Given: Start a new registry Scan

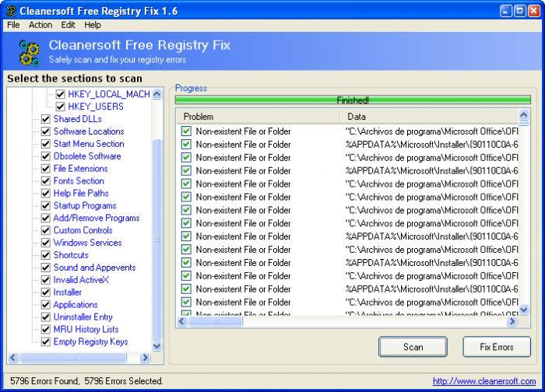Looking at the screenshot, I should point(413,347).
